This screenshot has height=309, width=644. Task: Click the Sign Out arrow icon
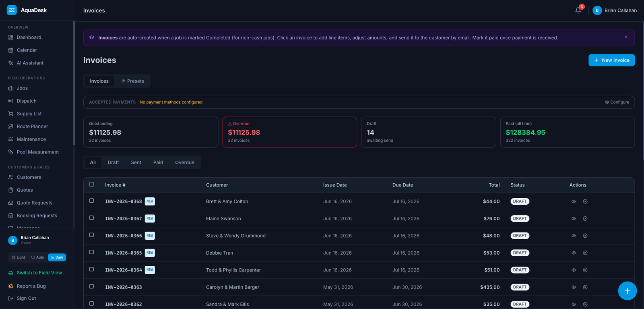[11, 299]
